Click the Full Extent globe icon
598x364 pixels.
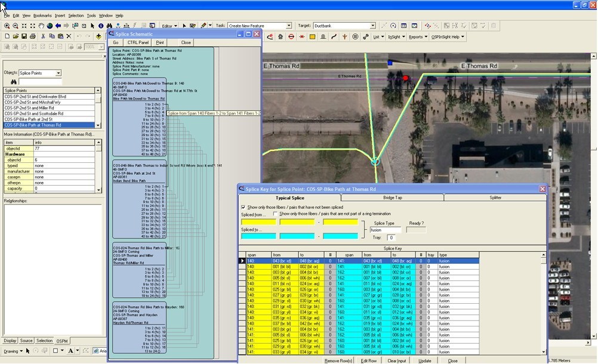tap(50, 26)
